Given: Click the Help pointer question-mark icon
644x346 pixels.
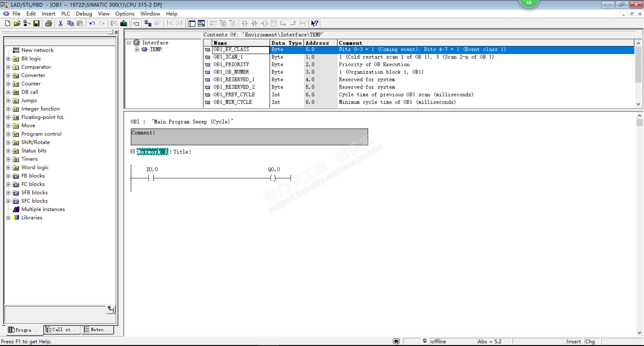Looking at the screenshot, I should 315,23.
